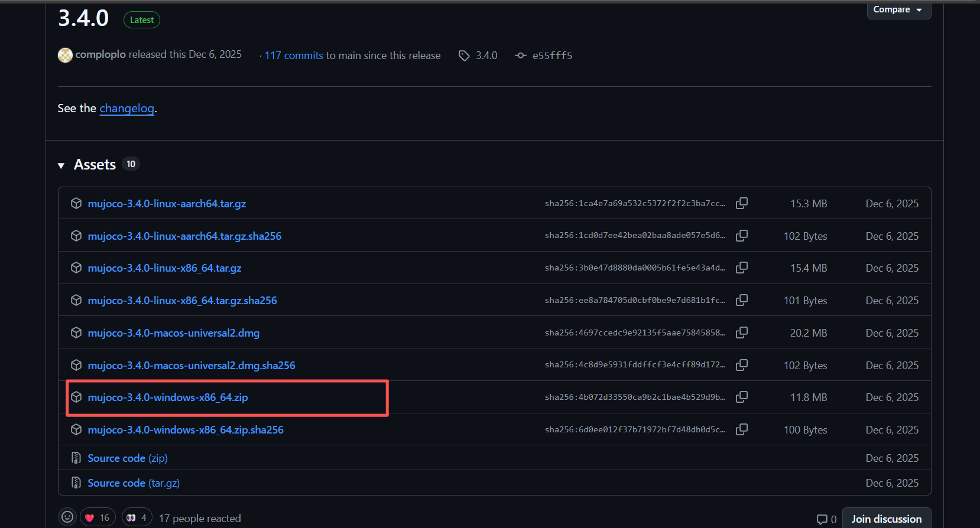Click the Join discussion button
980x528 pixels.
886,519
